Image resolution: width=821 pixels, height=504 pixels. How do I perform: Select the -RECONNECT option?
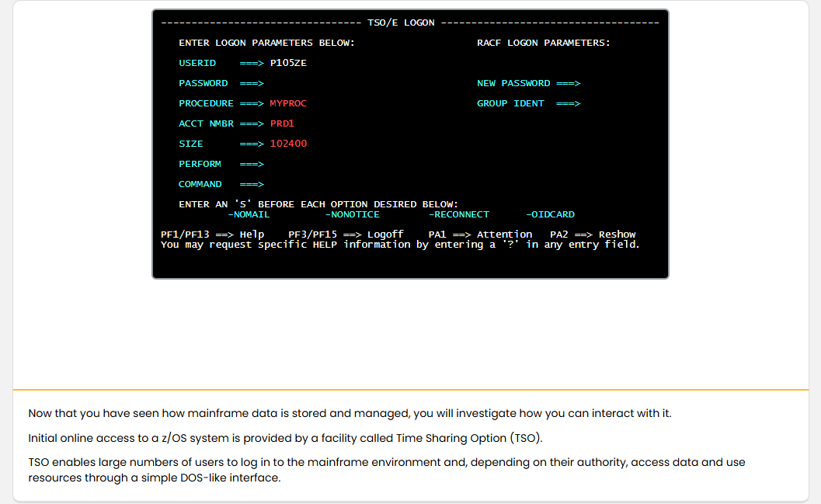coord(459,214)
